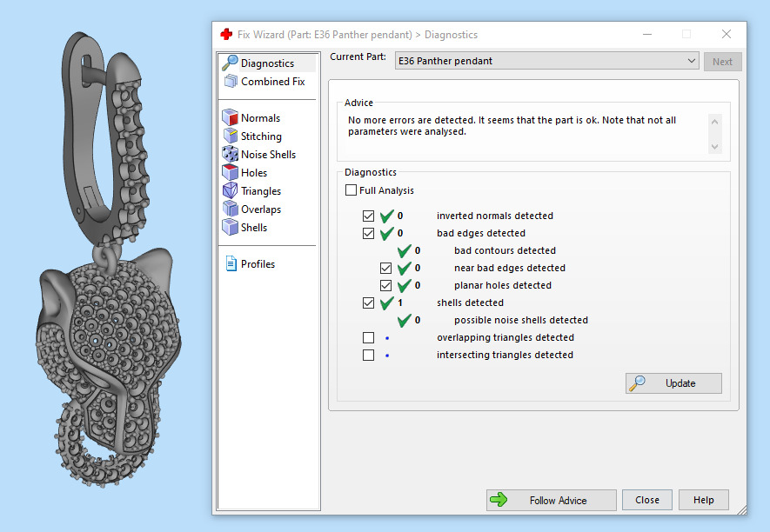Viewport: 770px width, 532px height.
Task: Click the 'bad contours detected' text
Action: pyautogui.click(x=505, y=250)
